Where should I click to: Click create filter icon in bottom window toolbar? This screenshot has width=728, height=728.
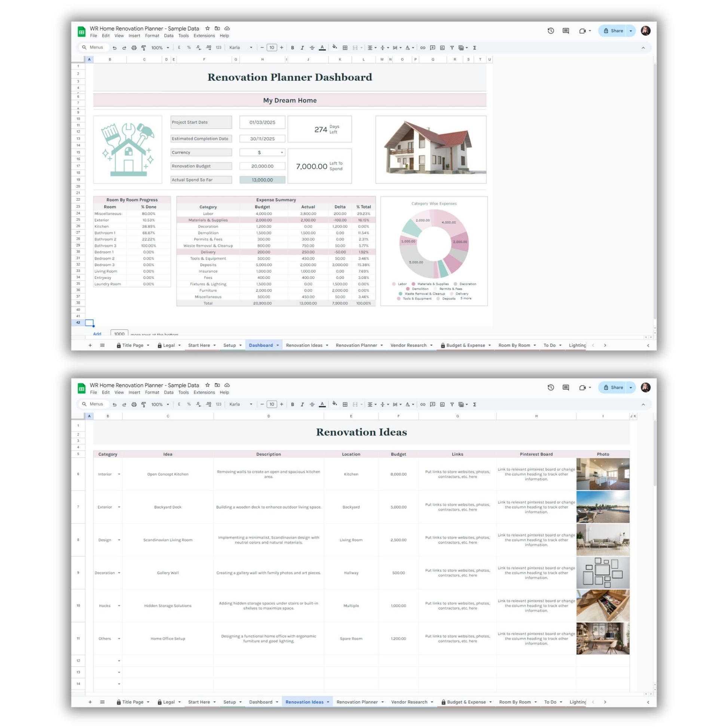click(x=452, y=404)
